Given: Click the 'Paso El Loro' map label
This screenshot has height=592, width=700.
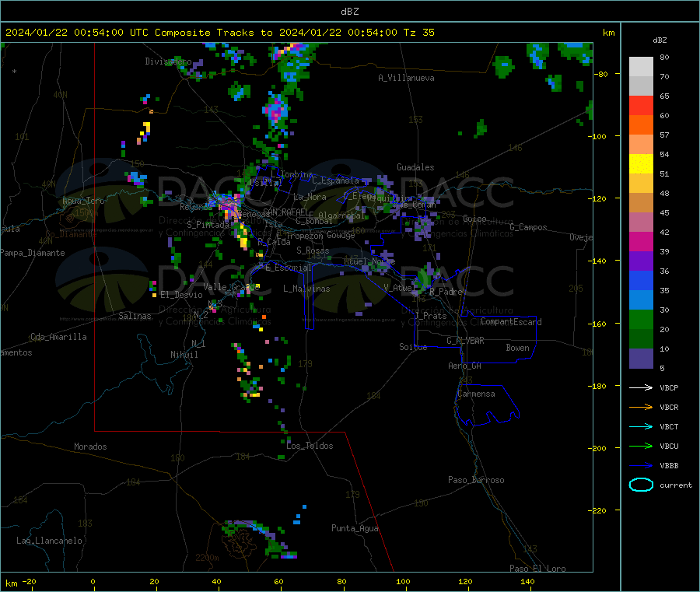Looking at the screenshot, I should click(537, 569).
